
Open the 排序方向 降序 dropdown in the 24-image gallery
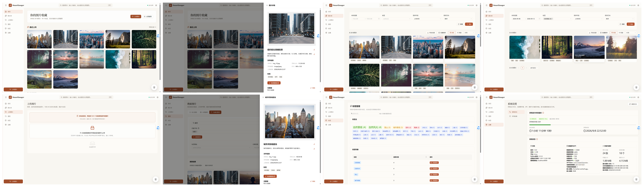point(458,19)
